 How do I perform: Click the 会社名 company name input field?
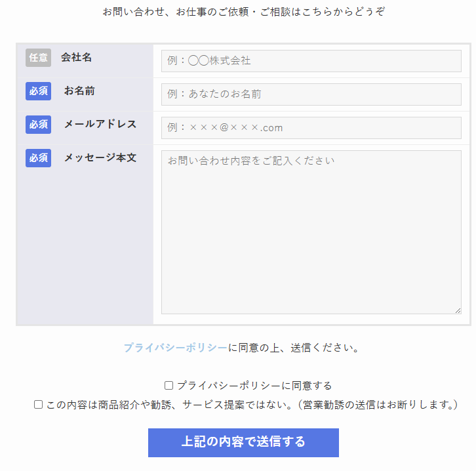tap(311, 61)
